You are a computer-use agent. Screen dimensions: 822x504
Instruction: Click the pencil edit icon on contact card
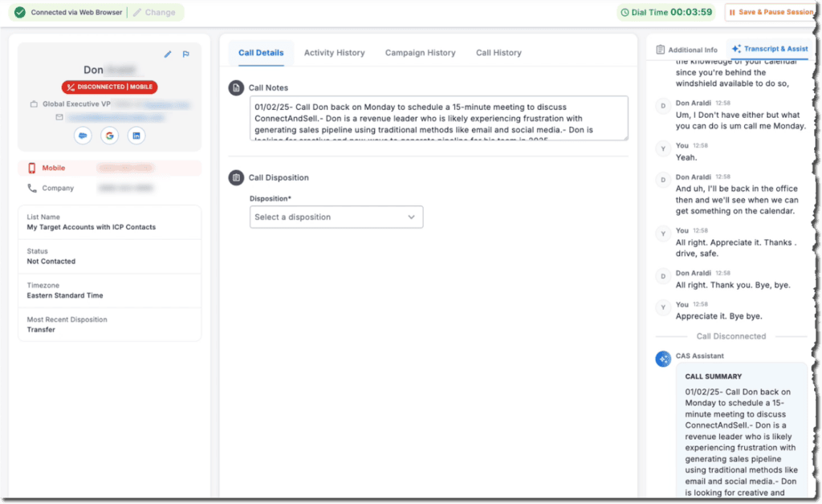168,54
